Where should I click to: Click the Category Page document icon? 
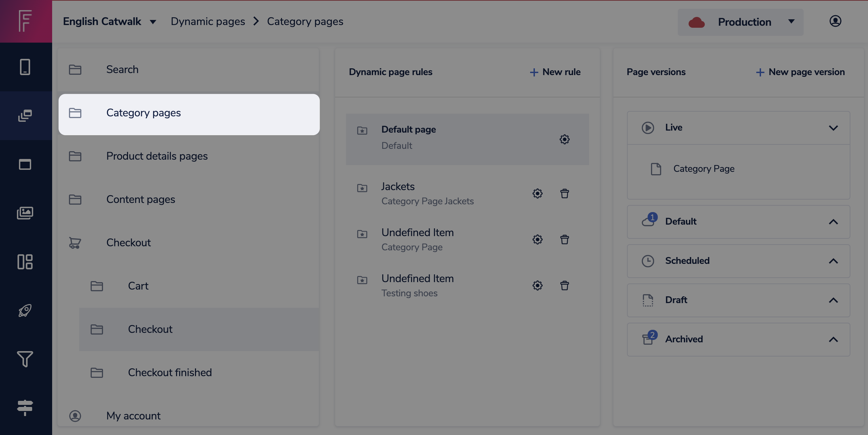pyautogui.click(x=656, y=169)
